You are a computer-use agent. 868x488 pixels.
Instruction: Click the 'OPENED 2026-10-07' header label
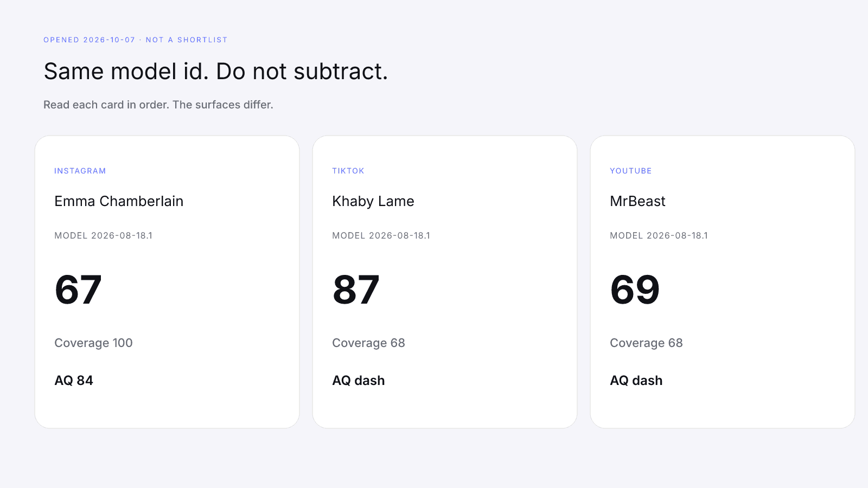coord(90,40)
